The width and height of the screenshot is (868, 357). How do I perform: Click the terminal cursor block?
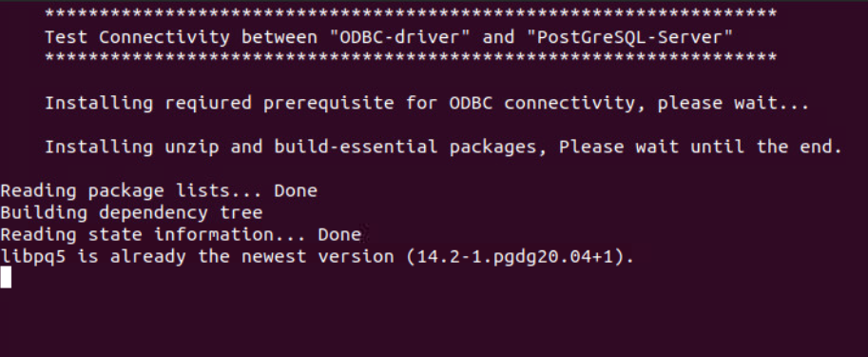point(6,277)
